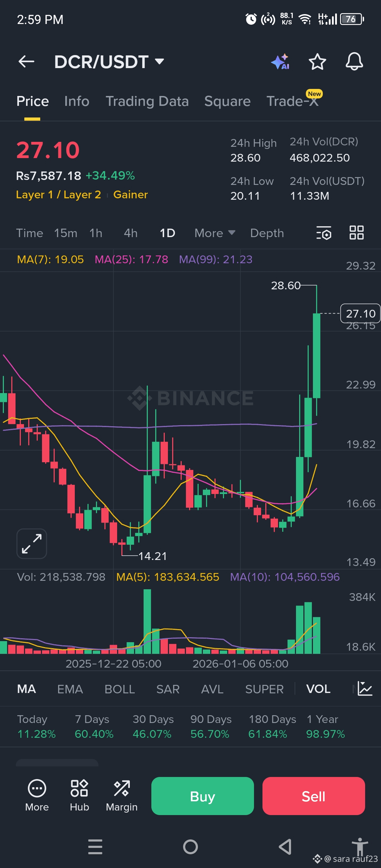This screenshot has height=868, width=381.
Task: Tap the Rs7,587.18 converted price
Action: (49, 176)
